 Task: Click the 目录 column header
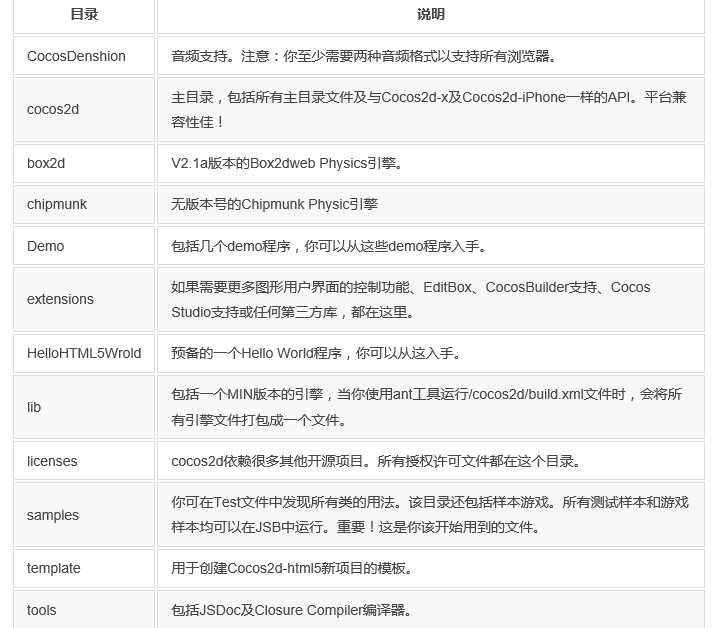(84, 15)
